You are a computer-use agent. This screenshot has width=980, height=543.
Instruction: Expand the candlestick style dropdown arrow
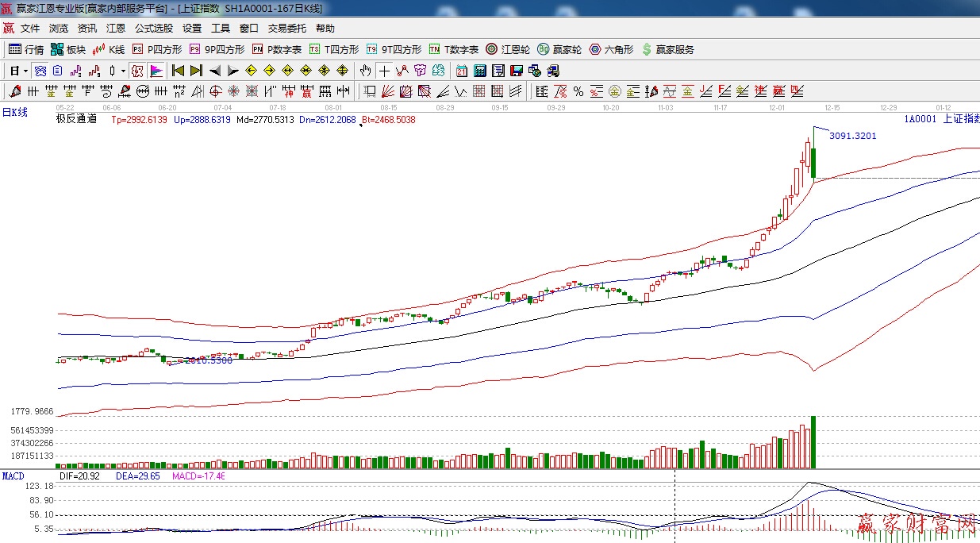[x=123, y=71]
